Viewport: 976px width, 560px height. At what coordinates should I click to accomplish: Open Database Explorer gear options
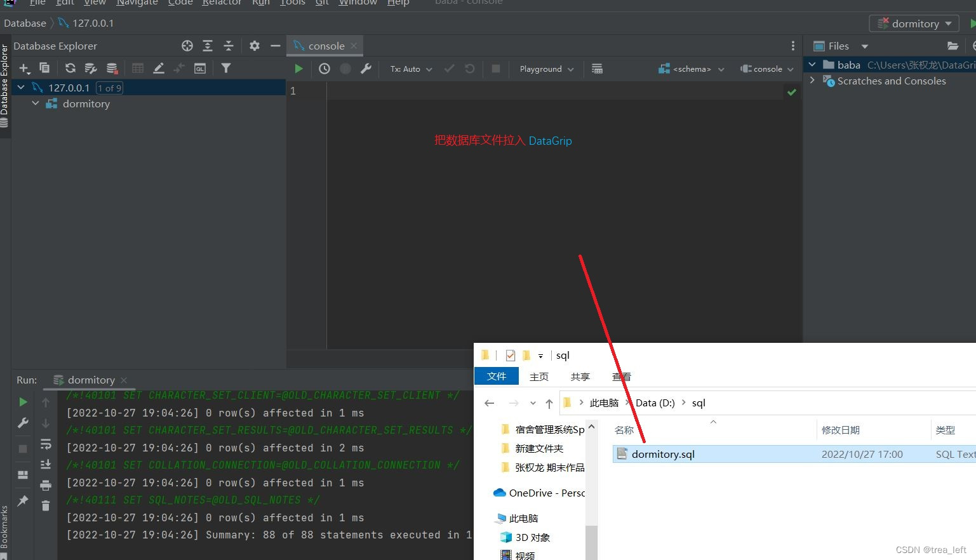point(255,46)
